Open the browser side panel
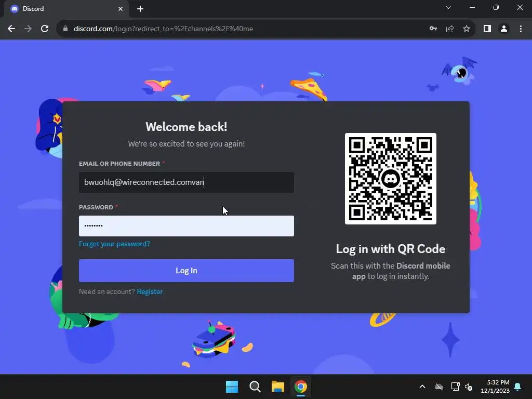 [487, 29]
